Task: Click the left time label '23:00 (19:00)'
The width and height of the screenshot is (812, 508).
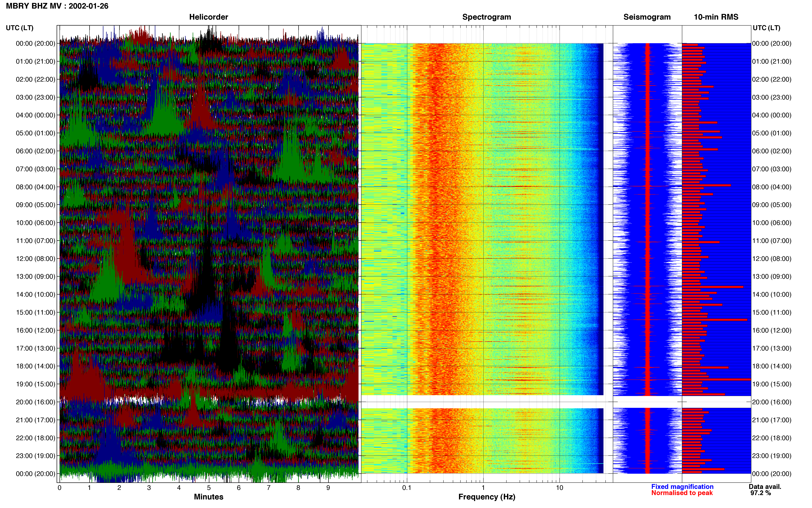Action: [36, 456]
